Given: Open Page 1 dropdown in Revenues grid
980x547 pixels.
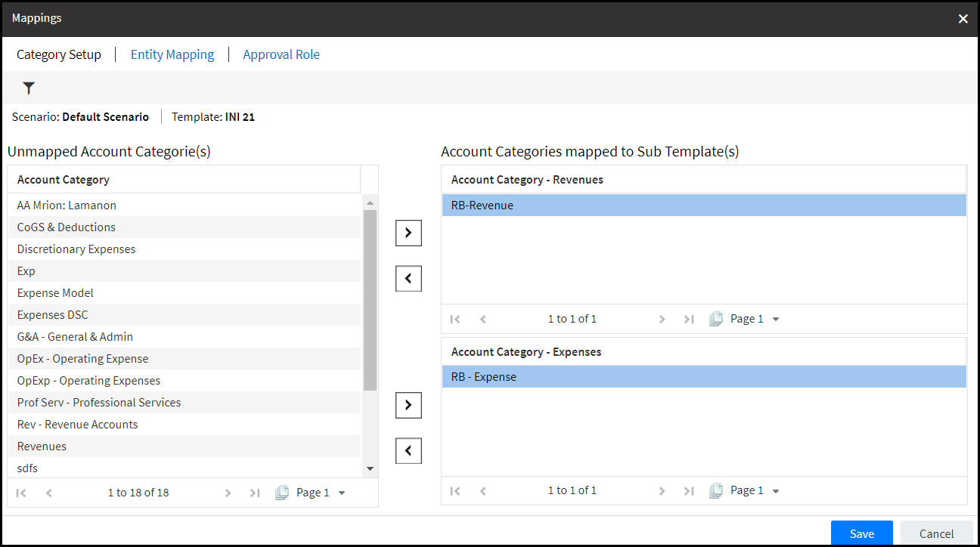Looking at the screenshot, I should point(755,319).
